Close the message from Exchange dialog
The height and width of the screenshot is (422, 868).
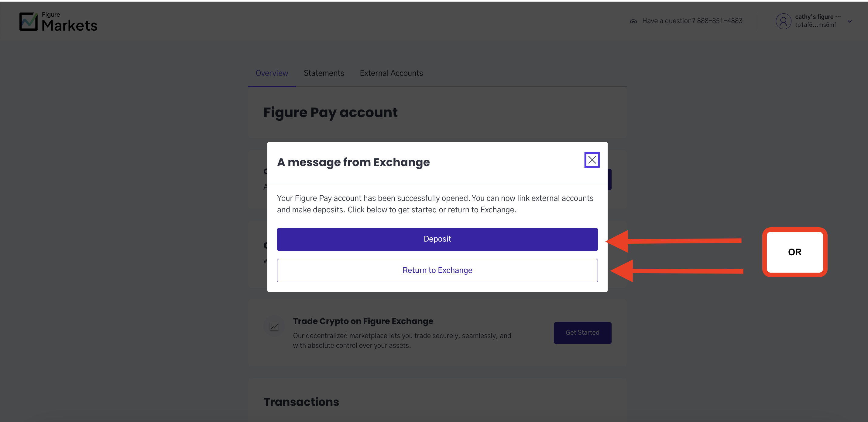592,160
